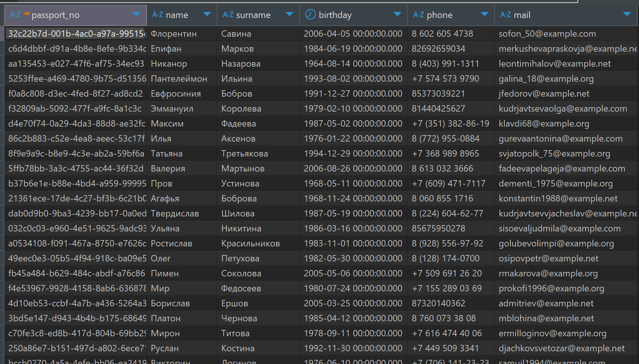Select phone cell 82692659034
The width and height of the screenshot is (639, 364).
(451, 49)
